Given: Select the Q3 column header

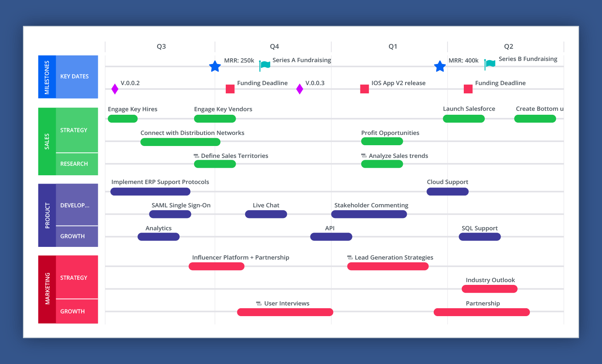Looking at the screenshot, I should [x=161, y=46].
